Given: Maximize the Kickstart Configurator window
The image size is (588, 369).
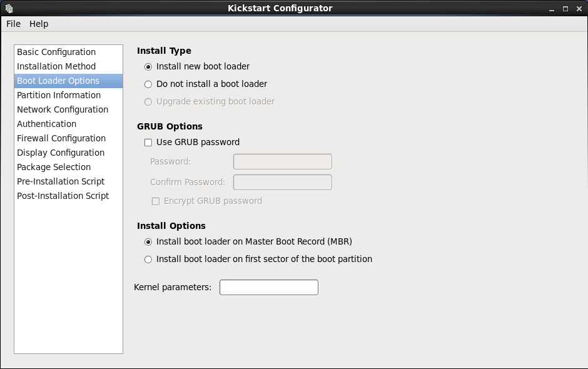Looking at the screenshot, I should click(x=565, y=8).
